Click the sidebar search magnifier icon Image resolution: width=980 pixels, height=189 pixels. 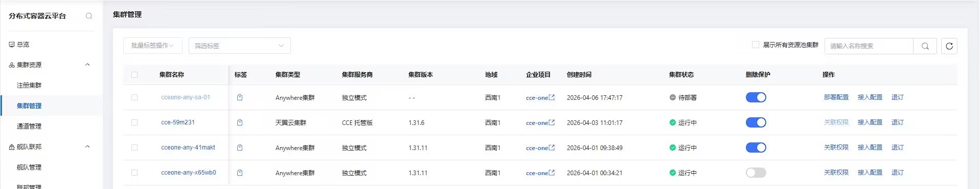pyautogui.click(x=89, y=16)
